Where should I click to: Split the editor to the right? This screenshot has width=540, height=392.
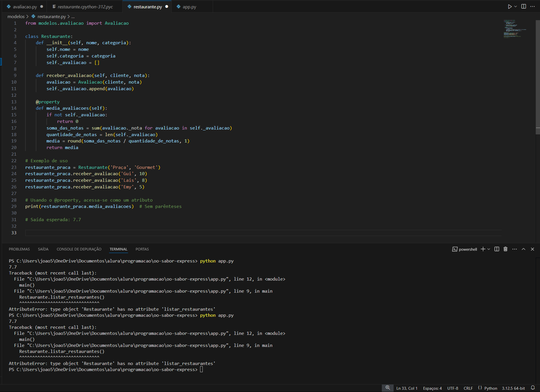(524, 7)
